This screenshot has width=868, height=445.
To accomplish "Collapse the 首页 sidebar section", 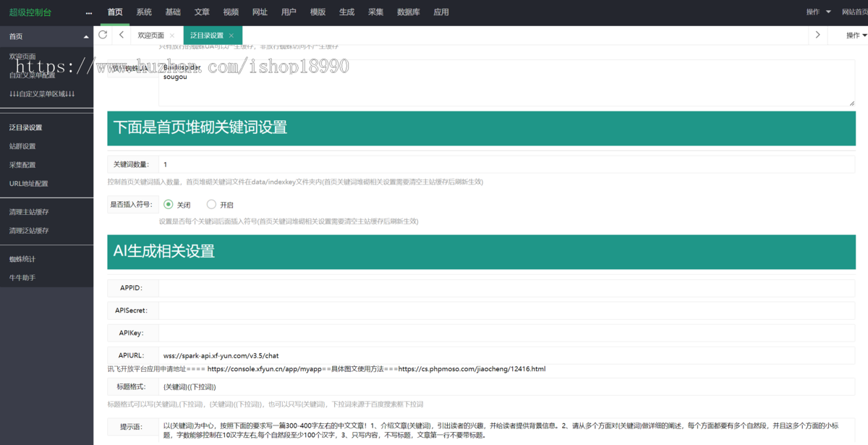I will pyautogui.click(x=86, y=36).
